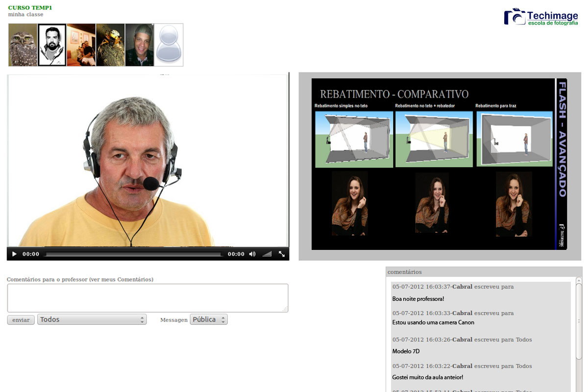
Task: Select the comment 'Gostei muito da aula anteiror!'
Action: [428, 377]
